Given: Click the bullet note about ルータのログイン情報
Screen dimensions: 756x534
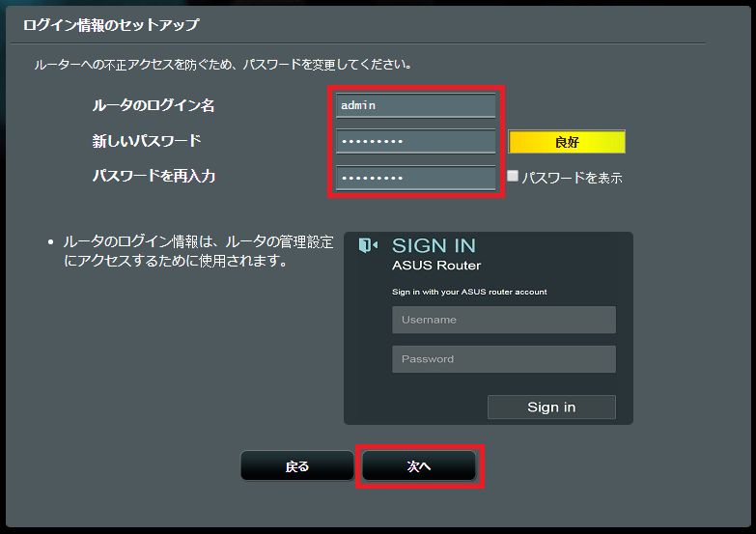Looking at the screenshot, I should tap(198, 251).
